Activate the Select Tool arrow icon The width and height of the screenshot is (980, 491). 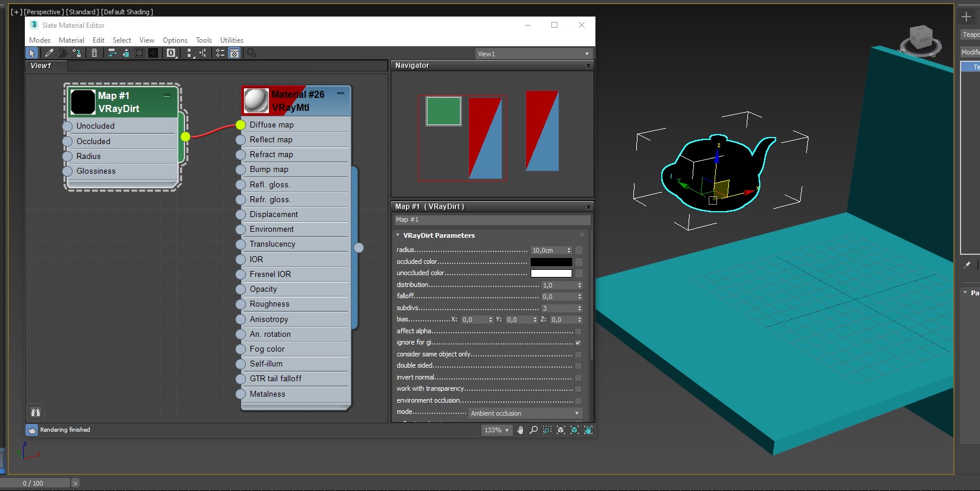click(x=33, y=53)
